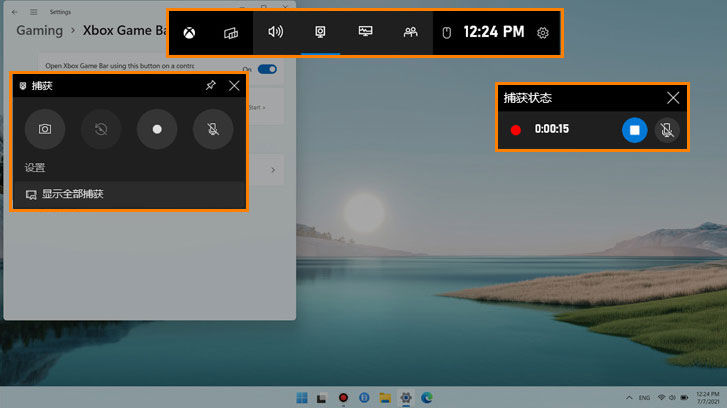The image size is (727, 408).
Task: Click the red recording indicator dot
Action: [516, 130]
